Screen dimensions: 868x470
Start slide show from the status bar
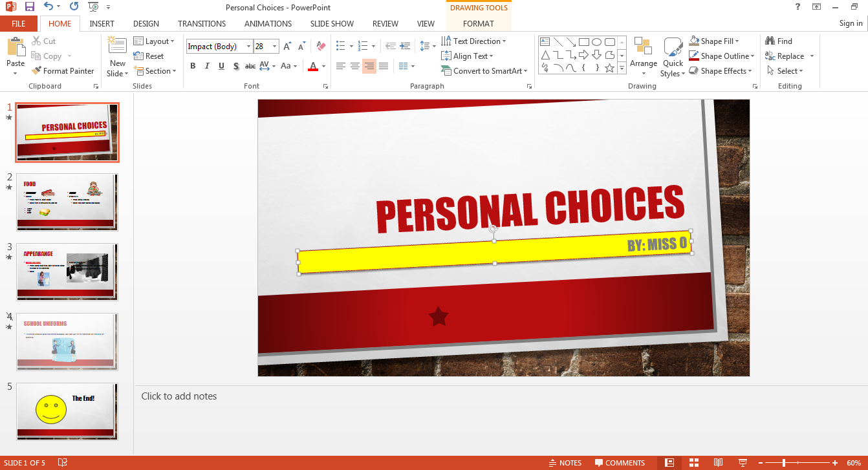coord(743,463)
